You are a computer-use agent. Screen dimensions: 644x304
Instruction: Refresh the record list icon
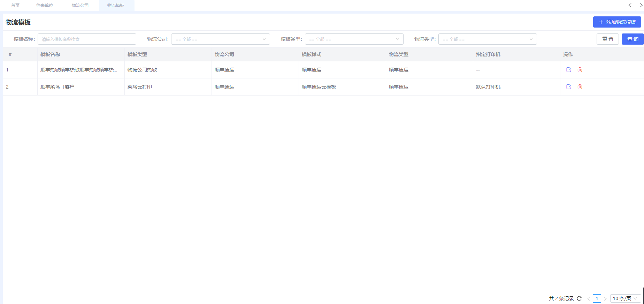point(579,298)
